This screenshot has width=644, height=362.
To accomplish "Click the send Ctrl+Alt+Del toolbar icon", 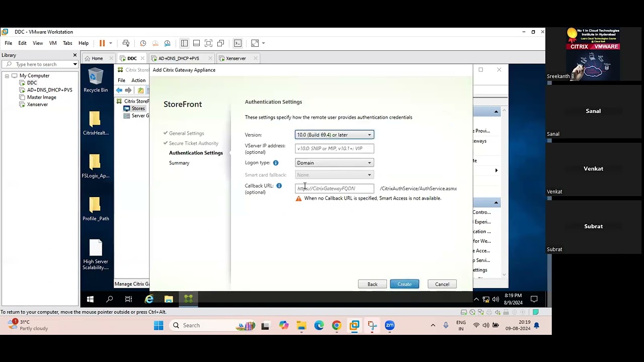I will tap(126, 43).
